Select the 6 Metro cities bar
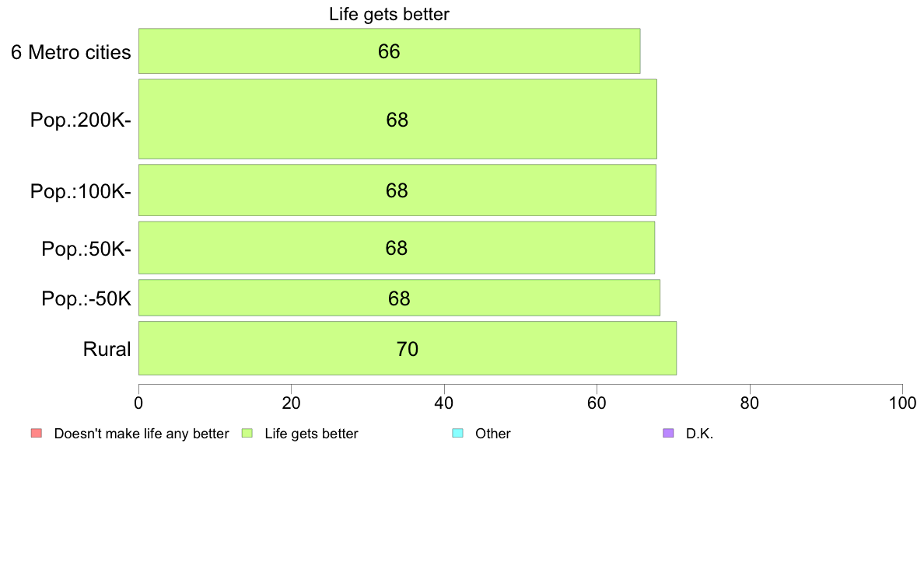The image size is (924, 572). pyautogui.click(x=389, y=51)
